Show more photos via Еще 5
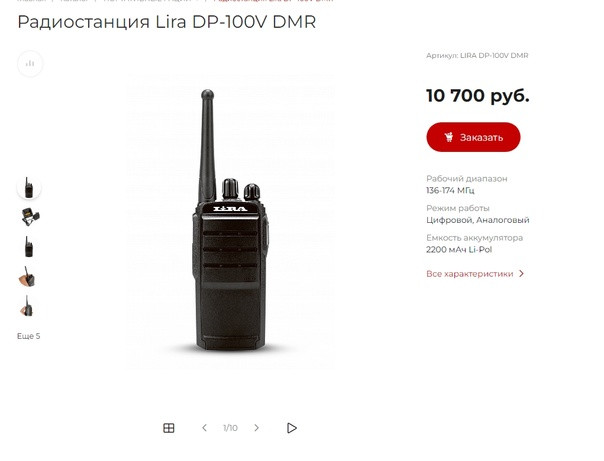Image resolution: width=604 pixels, height=461 pixels. tap(29, 336)
